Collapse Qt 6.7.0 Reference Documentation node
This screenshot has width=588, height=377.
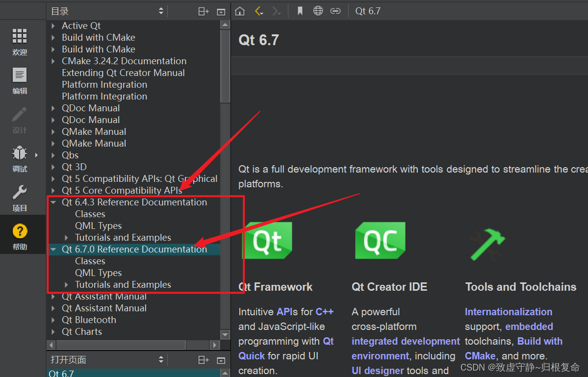coord(53,249)
